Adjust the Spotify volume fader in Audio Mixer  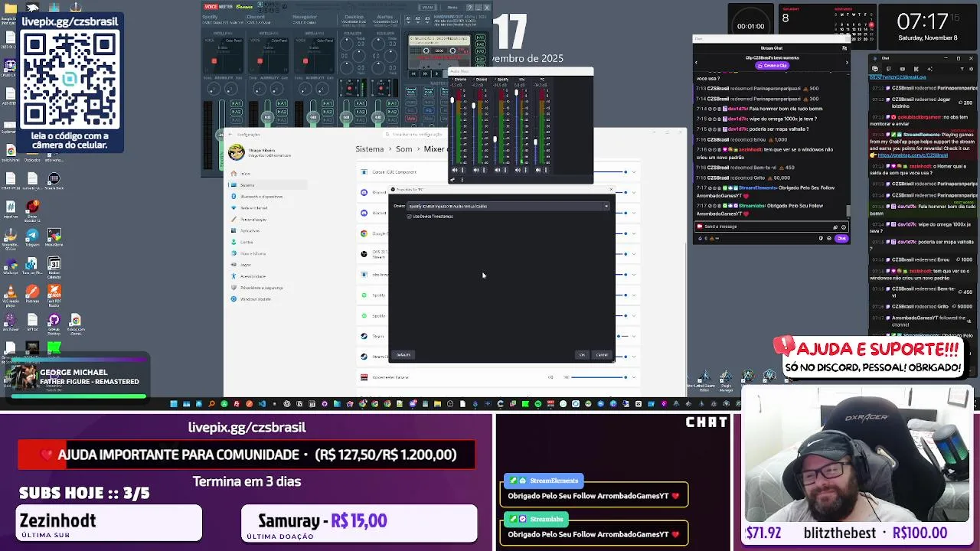point(495,139)
